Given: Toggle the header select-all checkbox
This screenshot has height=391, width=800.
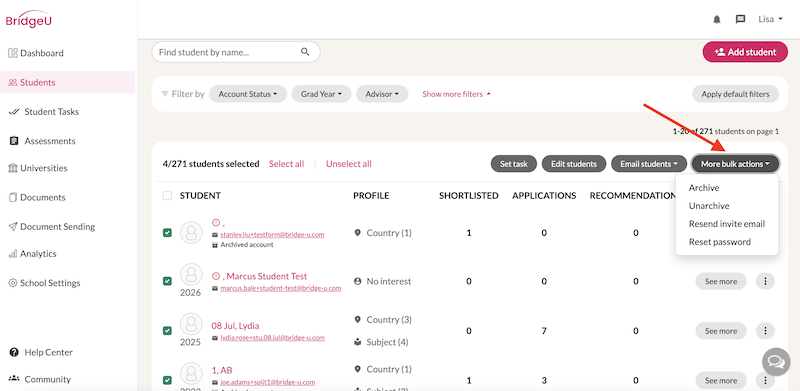Looking at the screenshot, I should 167,196.
